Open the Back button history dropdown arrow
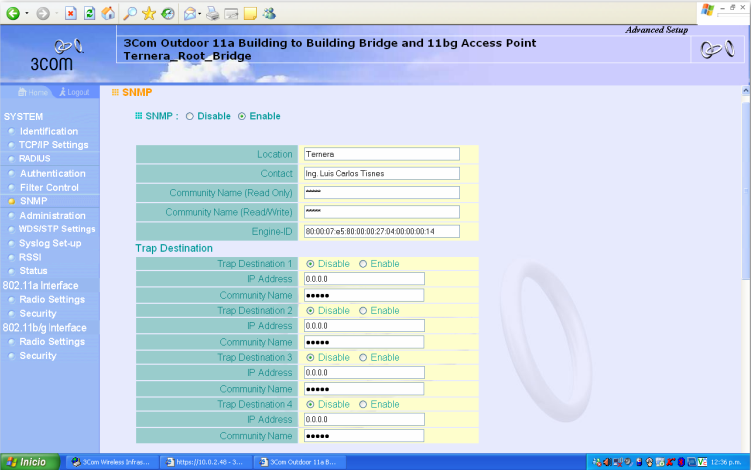 [x=27, y=13]
